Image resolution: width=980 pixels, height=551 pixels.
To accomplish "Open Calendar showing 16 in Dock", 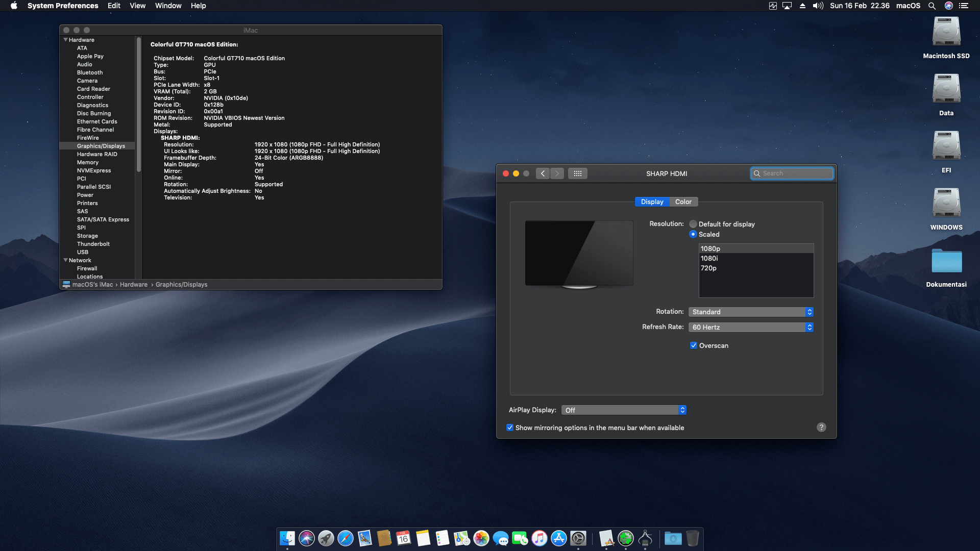I will point(404,538).
